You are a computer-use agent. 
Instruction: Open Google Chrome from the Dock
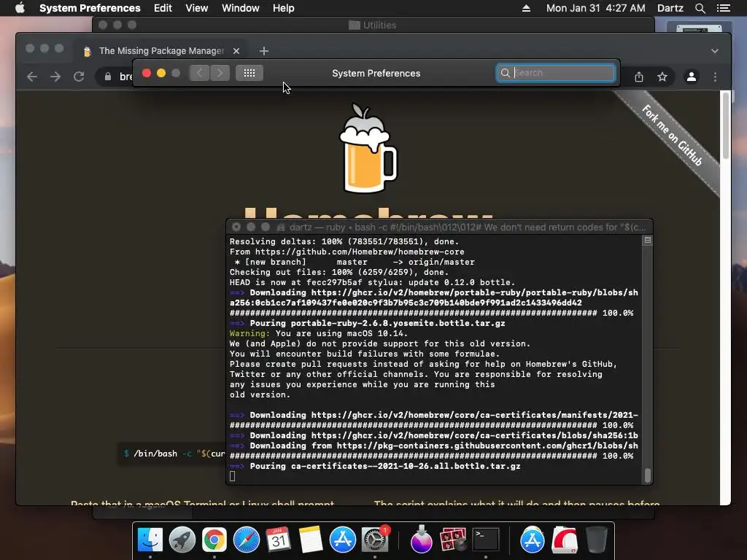(214, 540)
